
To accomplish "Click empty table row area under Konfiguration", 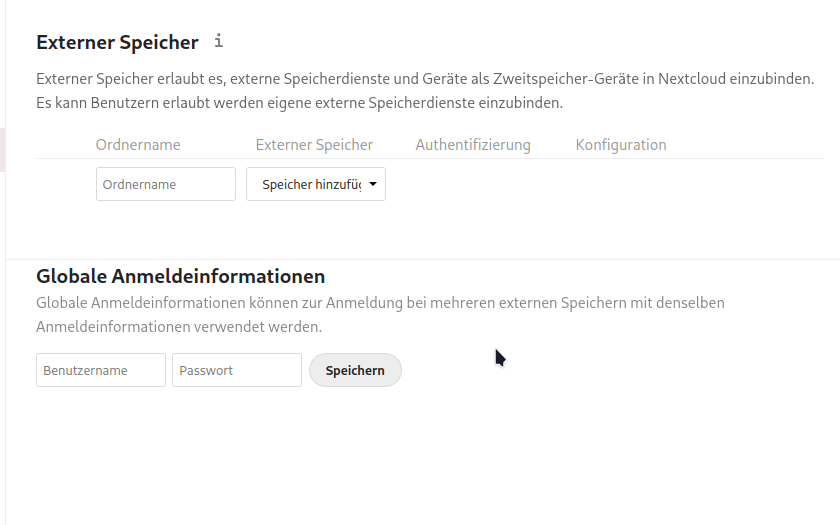I will point(621,184).
